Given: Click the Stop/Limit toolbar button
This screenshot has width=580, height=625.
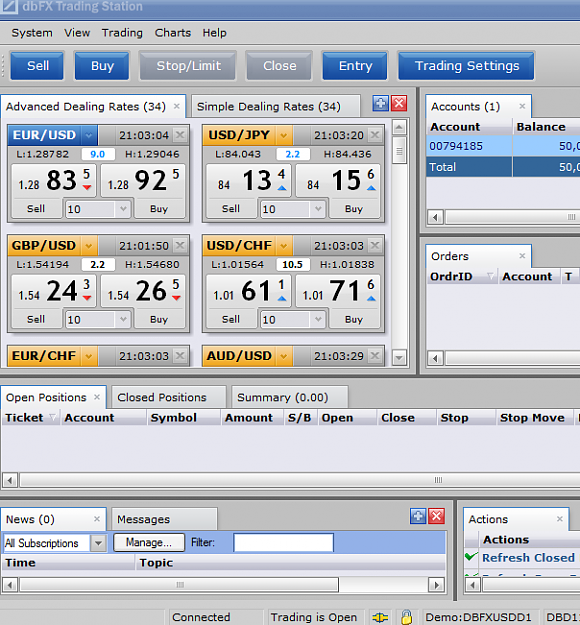Looking at the screenshot, I should (188, 66).
